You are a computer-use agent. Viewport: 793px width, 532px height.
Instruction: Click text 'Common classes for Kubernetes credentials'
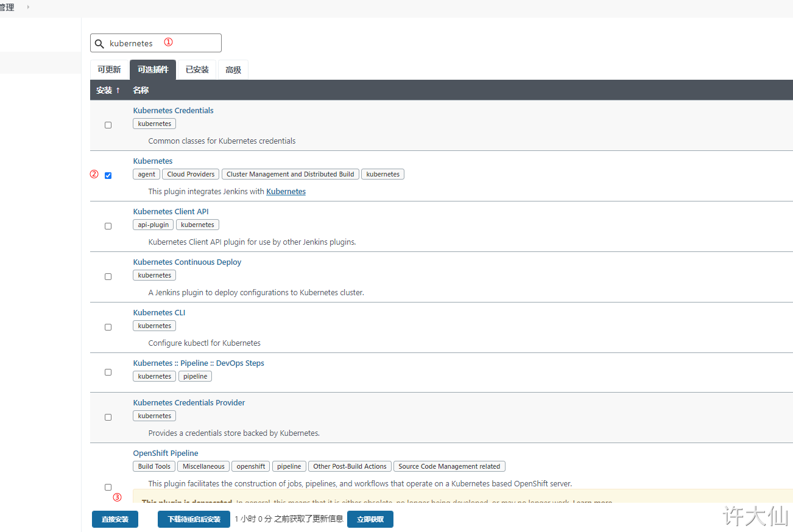tap(222, 141)
